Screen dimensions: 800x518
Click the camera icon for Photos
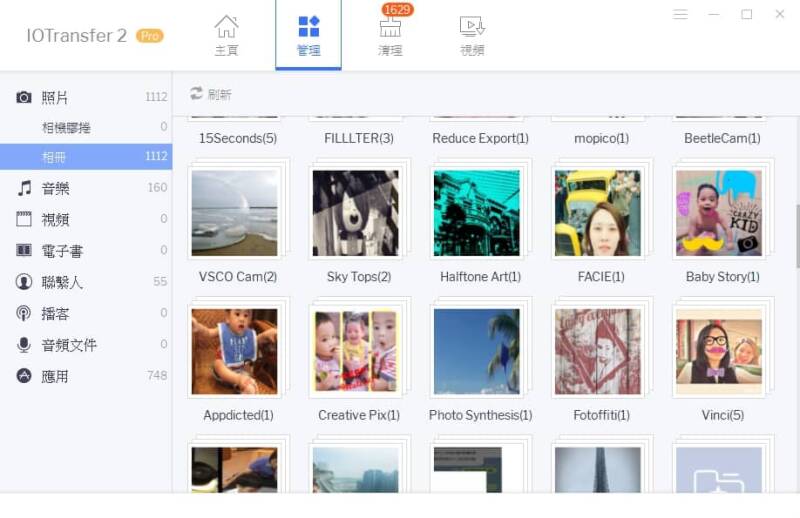coord(23,97)
